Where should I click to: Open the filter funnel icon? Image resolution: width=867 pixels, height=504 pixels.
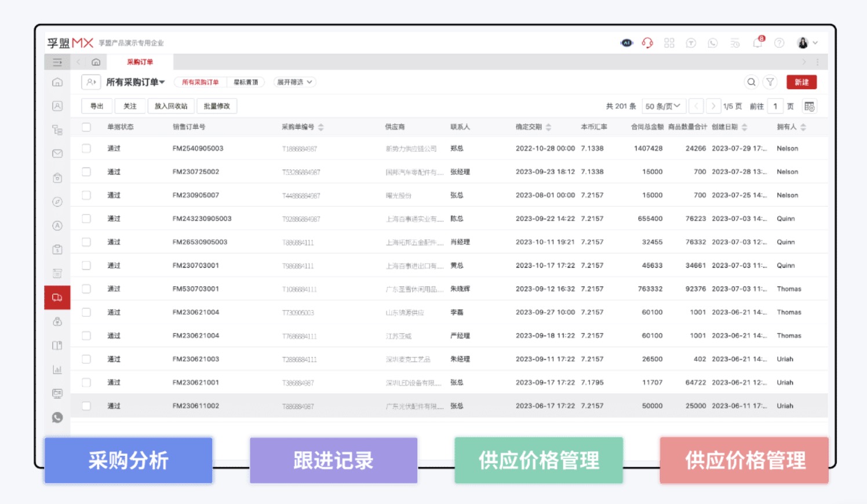pos(770,82)
